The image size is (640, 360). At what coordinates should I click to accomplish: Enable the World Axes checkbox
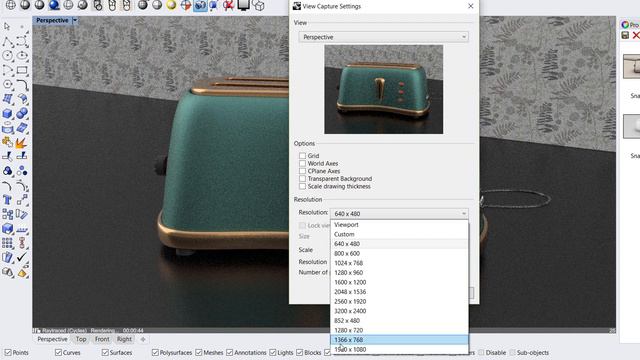coord(302,163)
